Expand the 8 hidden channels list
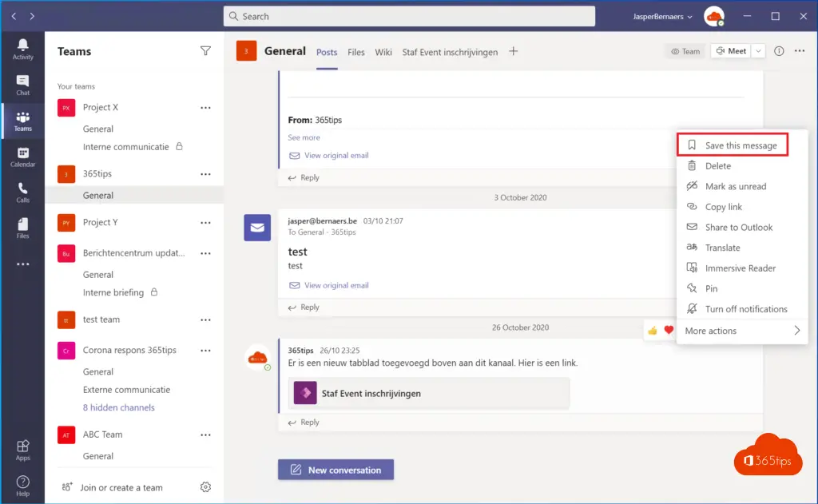Image resolution: width=818 pixels, height=504 pixels. pyautogui.click(x=119, y=407)
